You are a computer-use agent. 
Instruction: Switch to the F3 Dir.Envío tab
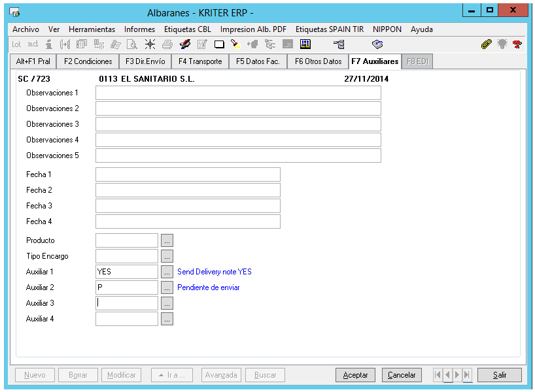145,61
